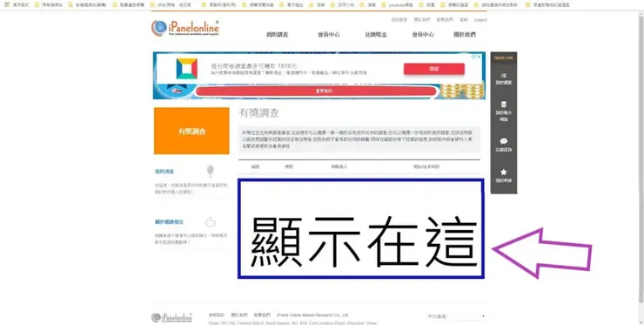Click the 標題 column header
The image size is (644, 325).
click(288, 166)
